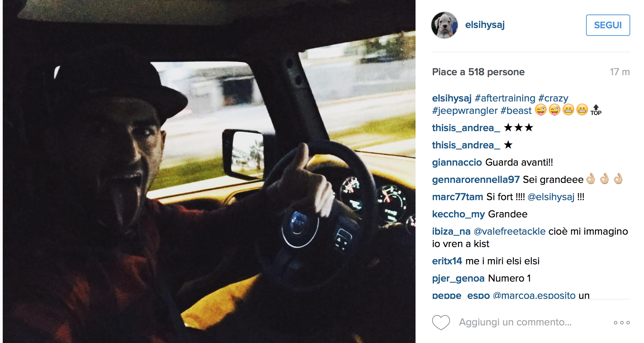
Task: Click the SEGUI follow button
Action: [x=608, y=25]
